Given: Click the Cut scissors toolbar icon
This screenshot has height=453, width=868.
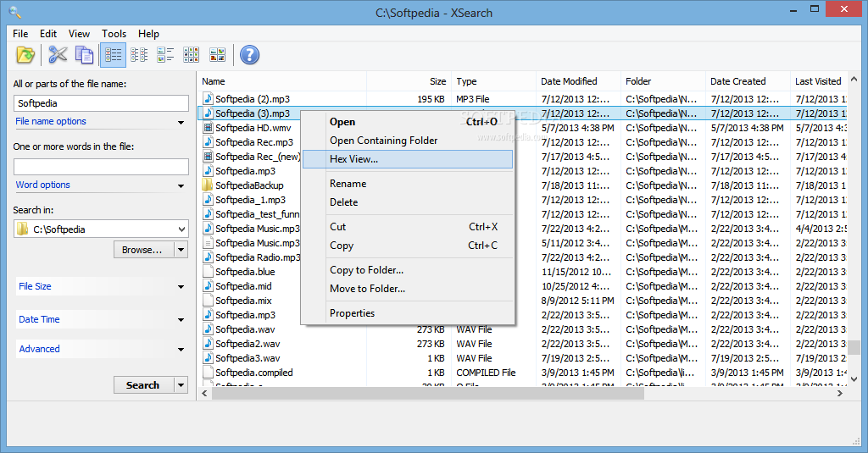Looking at the screenshot, I should (58, 55).
